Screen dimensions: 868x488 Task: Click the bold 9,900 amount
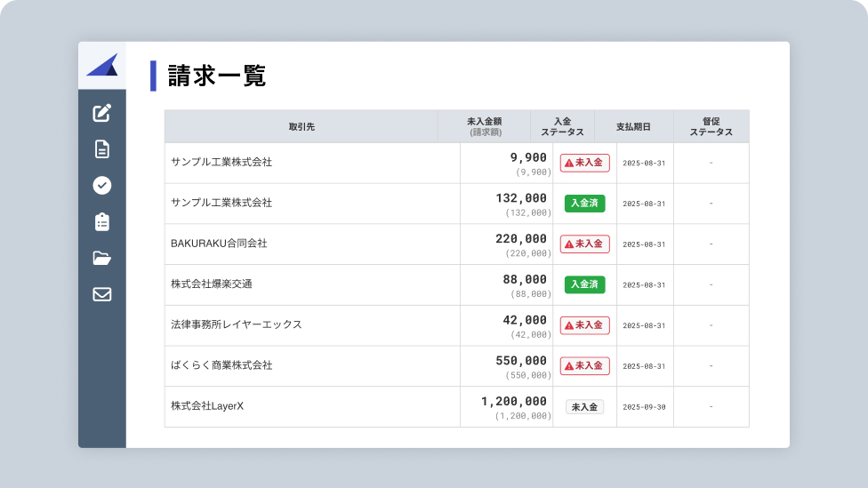(x=528, y=157)
